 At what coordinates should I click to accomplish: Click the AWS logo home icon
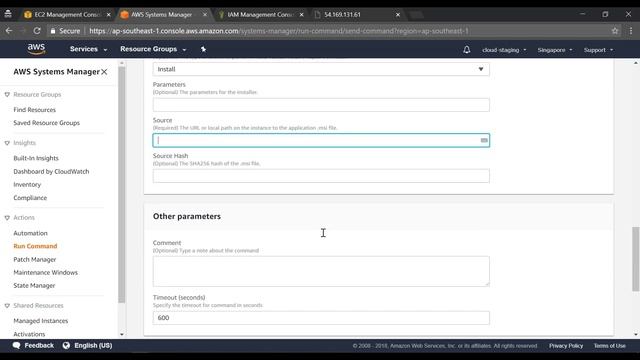36,49
